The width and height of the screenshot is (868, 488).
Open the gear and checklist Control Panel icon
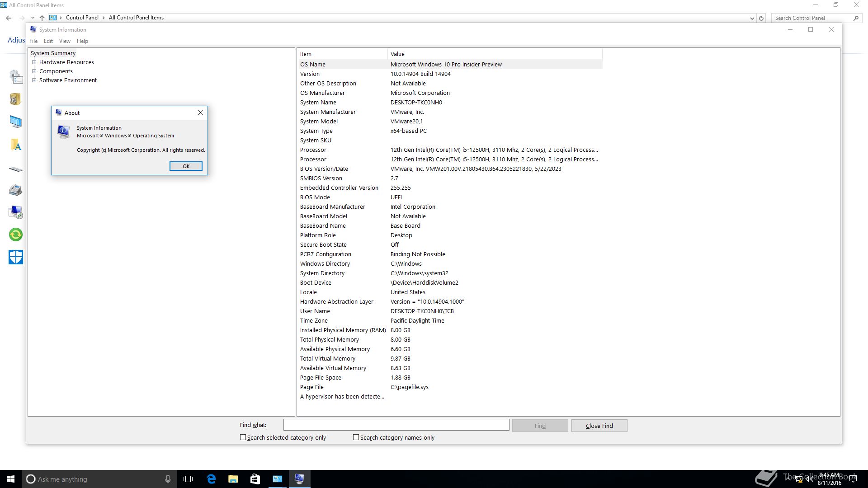[16, 76]
